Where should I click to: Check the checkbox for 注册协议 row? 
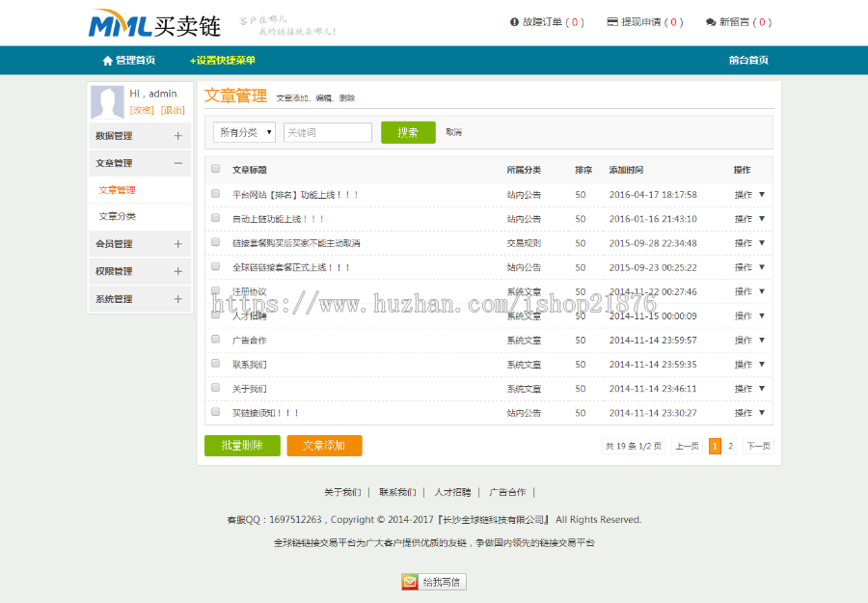[x=214, y=291]
